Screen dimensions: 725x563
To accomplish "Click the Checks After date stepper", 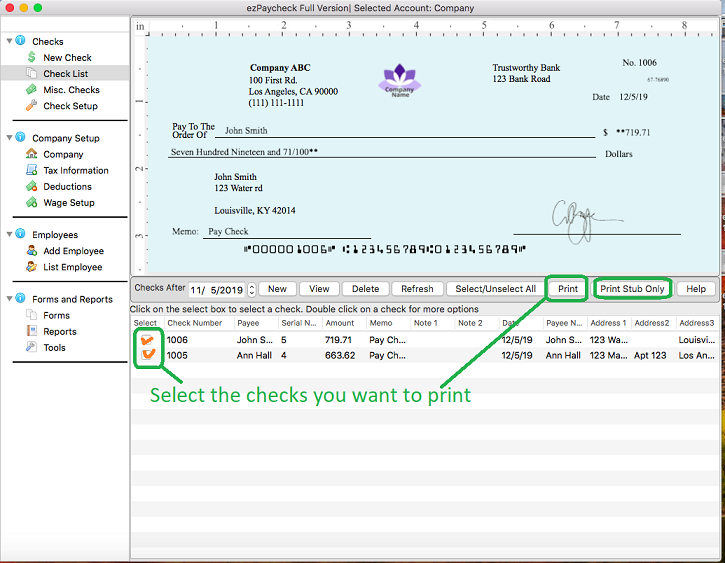I will [252, 290].
